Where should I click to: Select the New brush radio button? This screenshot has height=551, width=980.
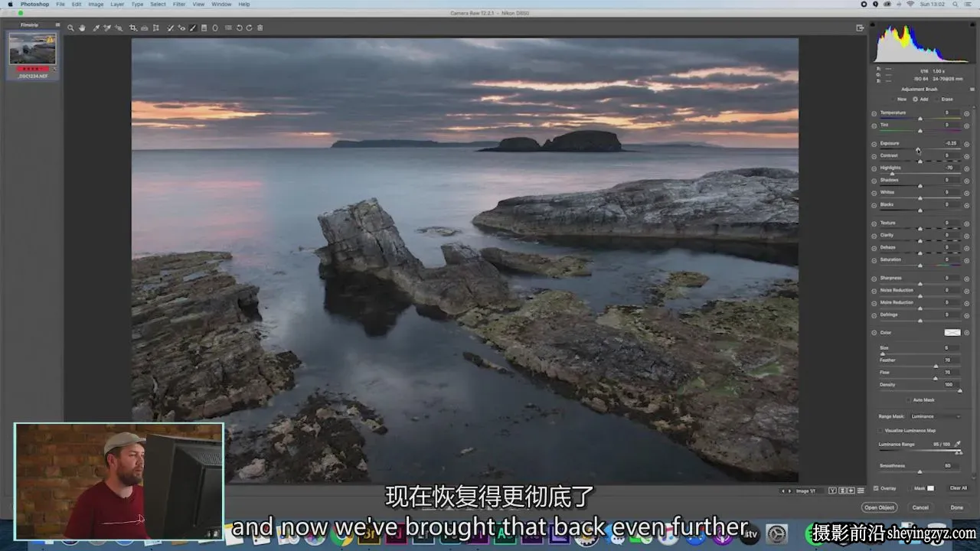pos(893,99)
